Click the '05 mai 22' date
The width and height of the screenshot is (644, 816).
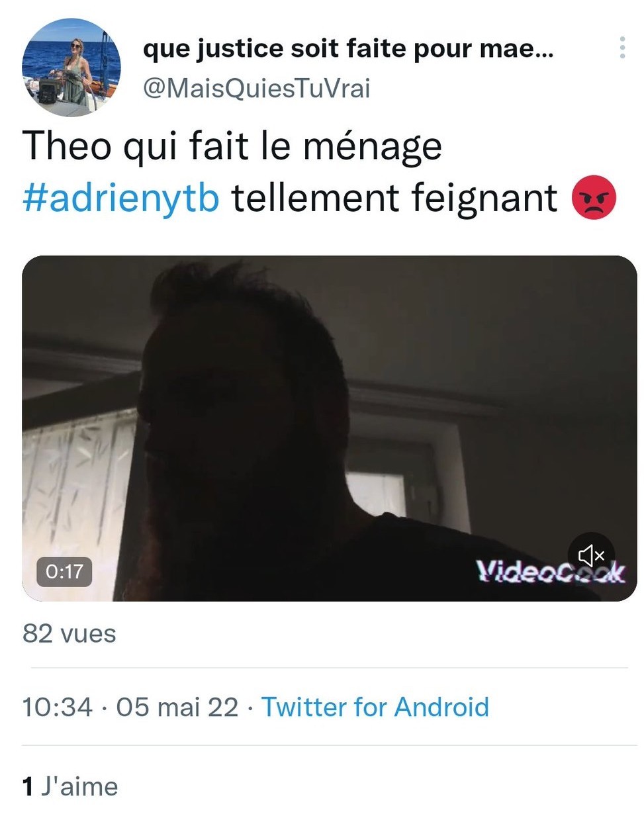coord(177,707)
